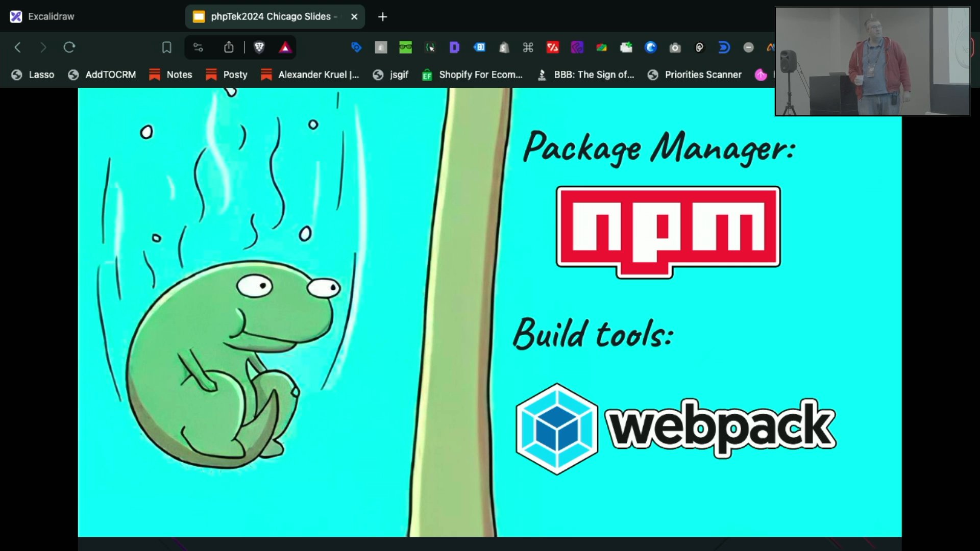Click the speaker webcam thumbnail
This screenshot has width=980, height=551.
872,61
